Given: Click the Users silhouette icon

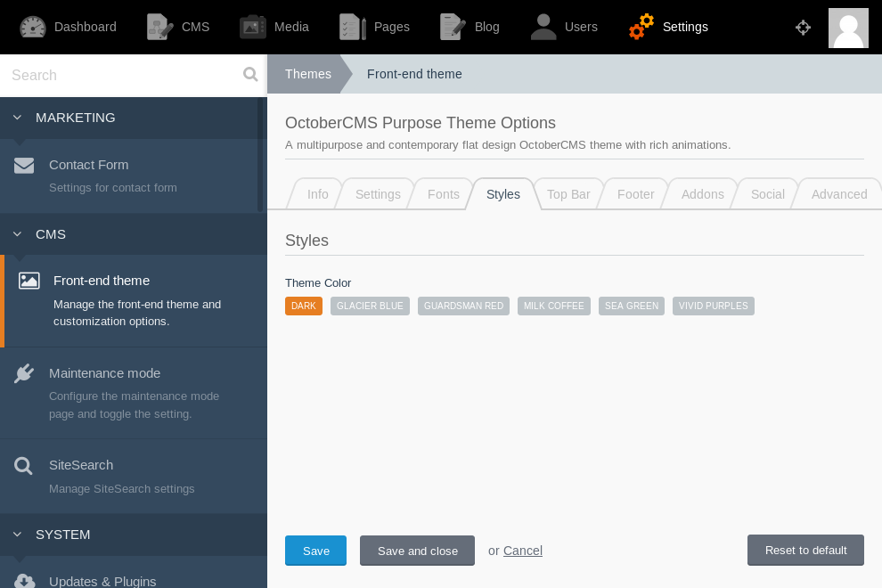Looking at the screenshot, I should tap(543, 27).
